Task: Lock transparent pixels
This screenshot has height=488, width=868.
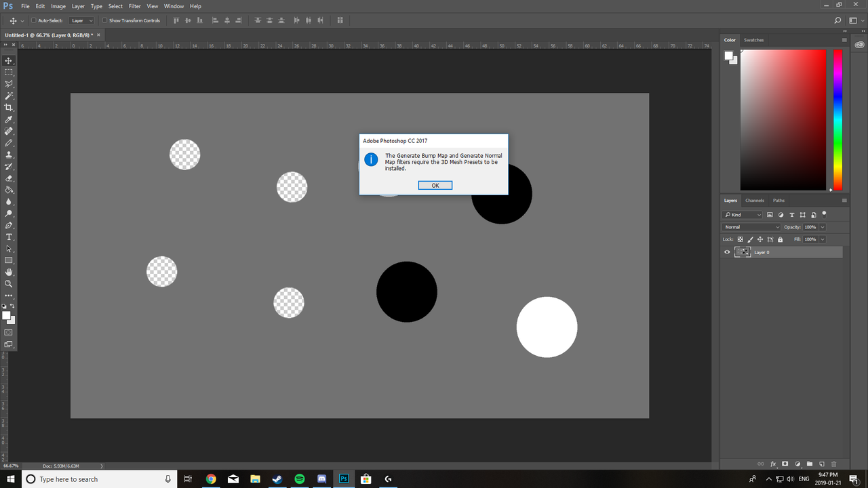Action: (x=741, y=239)
